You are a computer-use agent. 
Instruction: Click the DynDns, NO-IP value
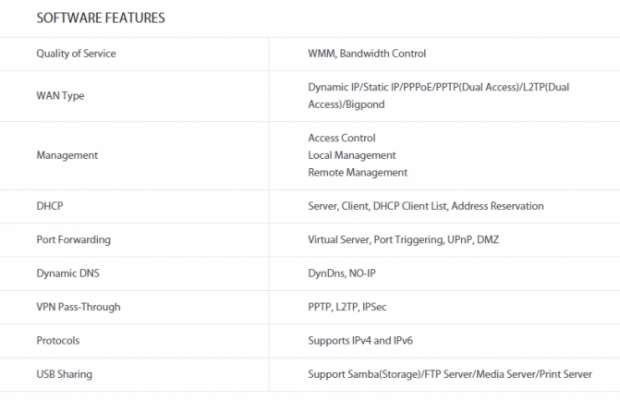tap(342, 273)
